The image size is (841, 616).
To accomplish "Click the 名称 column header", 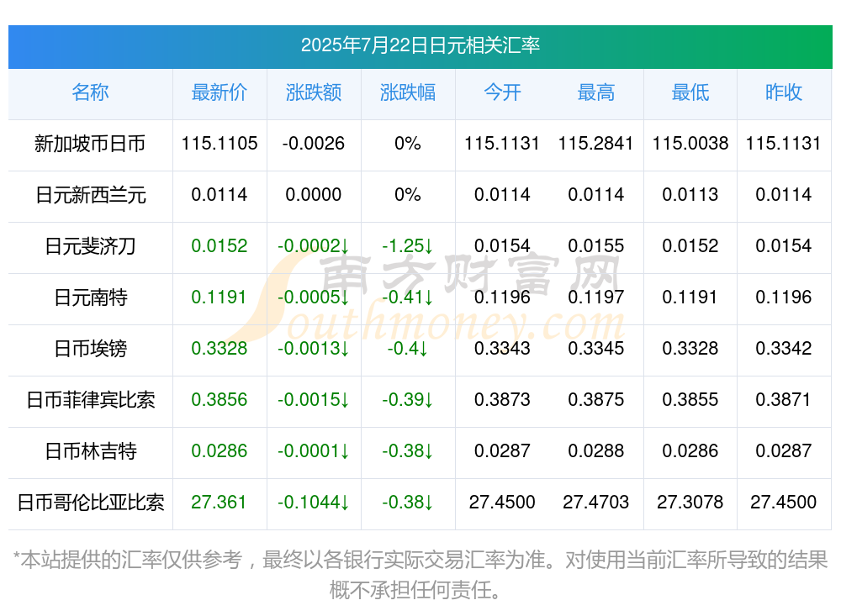I will click(x=90, y=92).
